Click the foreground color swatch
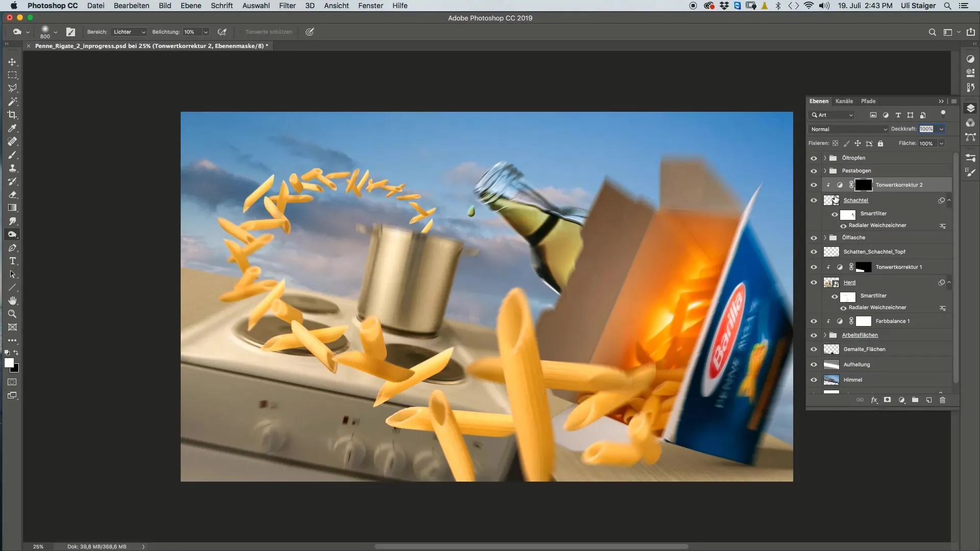Image resolution: width=980 pixels, height=551 pixels. coord(9,363)
